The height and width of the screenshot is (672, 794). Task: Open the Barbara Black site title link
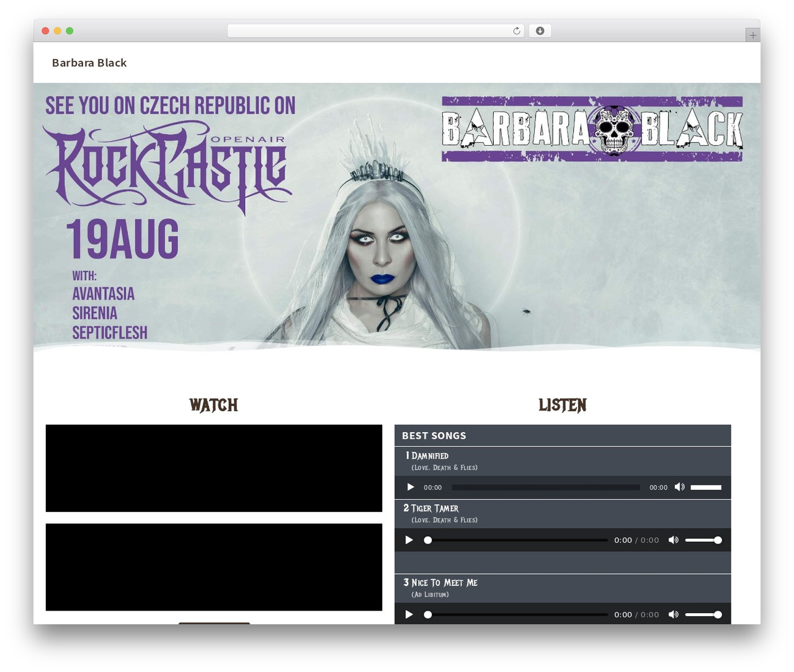pos(89,63)
